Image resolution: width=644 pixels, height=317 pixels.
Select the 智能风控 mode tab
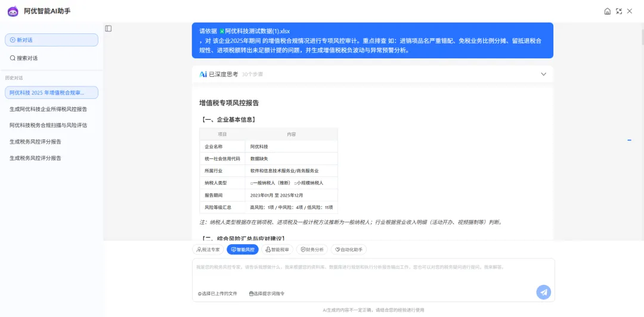pos(242,250)
